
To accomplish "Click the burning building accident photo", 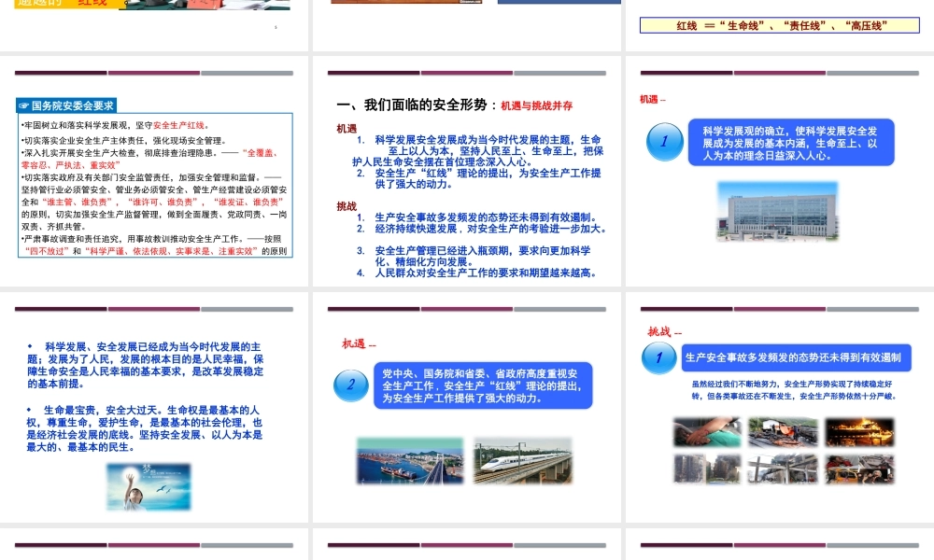I will (x=859, y=432).
